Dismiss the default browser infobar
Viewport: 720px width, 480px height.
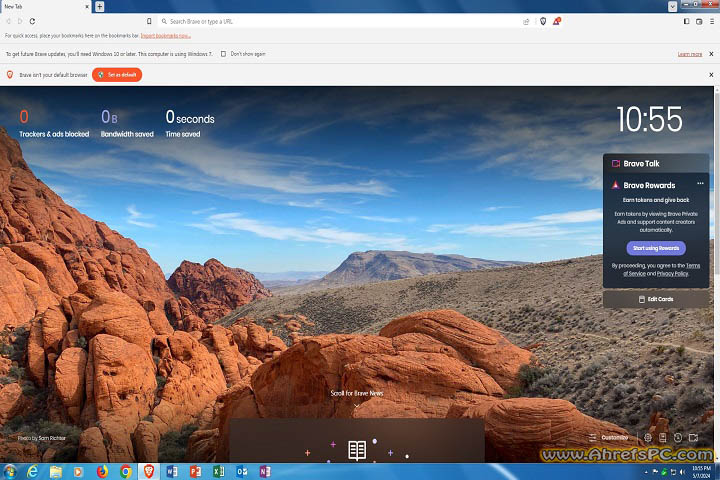(x=711, y=74)
